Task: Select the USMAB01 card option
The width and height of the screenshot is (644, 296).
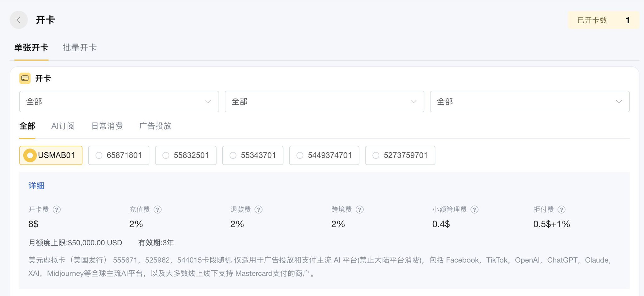Action: point(51,155)
